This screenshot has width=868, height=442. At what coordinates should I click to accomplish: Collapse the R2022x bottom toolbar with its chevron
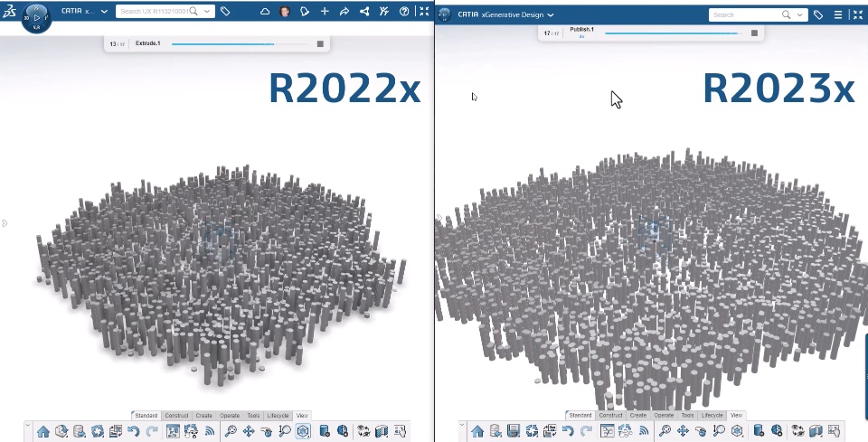tap(28, 426)
